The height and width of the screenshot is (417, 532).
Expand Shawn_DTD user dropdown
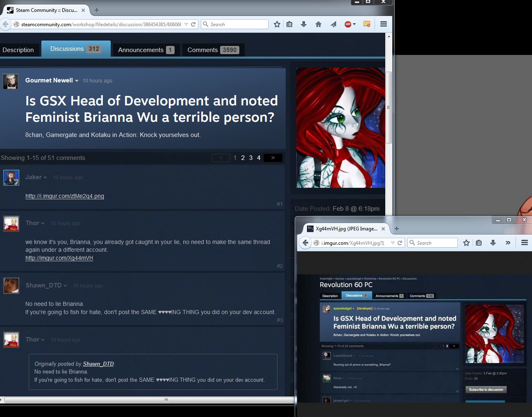65,286
